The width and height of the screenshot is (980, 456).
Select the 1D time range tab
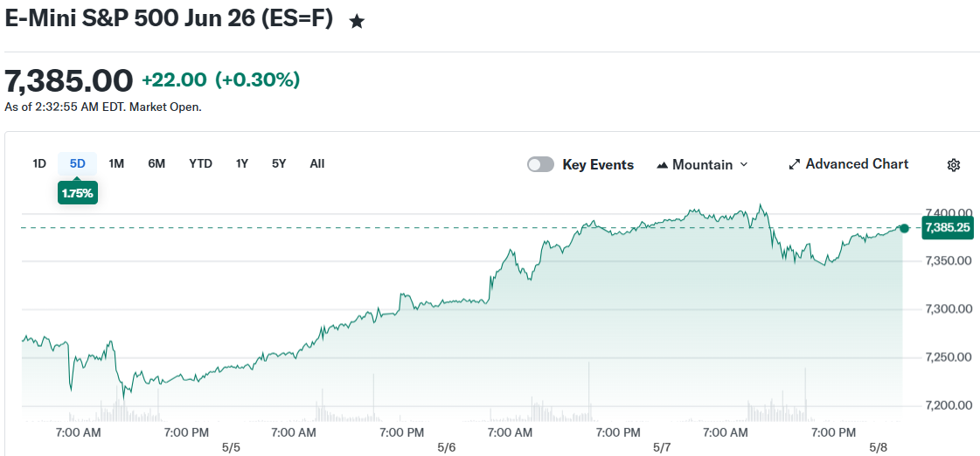39,163
